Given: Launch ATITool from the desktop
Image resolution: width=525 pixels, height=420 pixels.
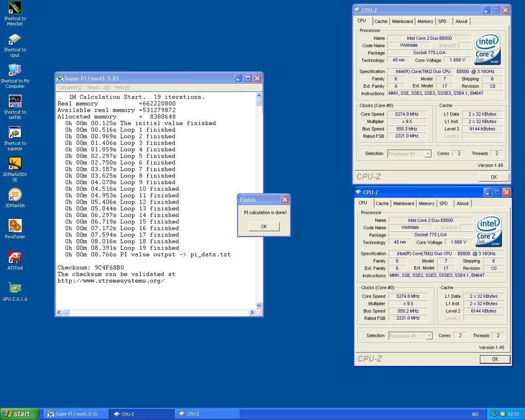Looking at the screenshot, I should coord(15,260).
